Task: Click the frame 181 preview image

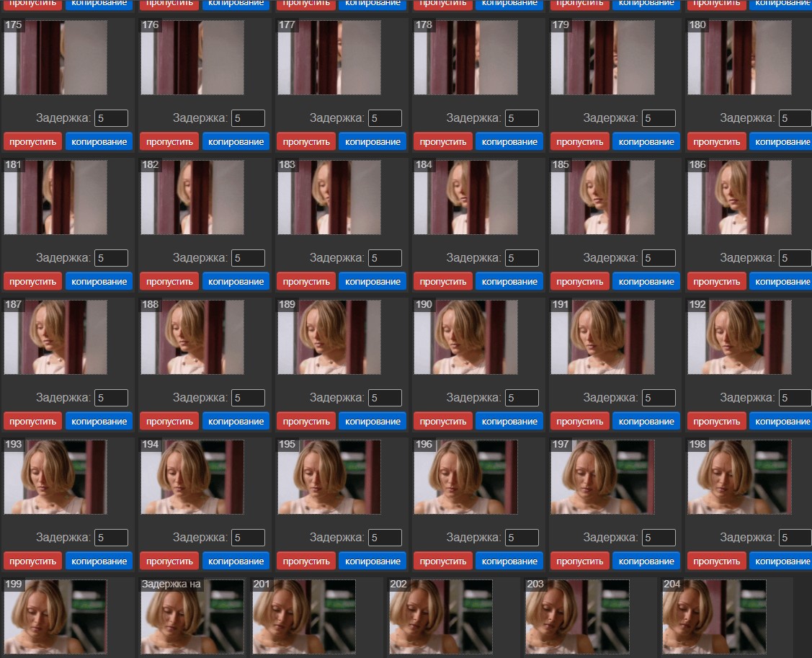Action: click(55, 197)
